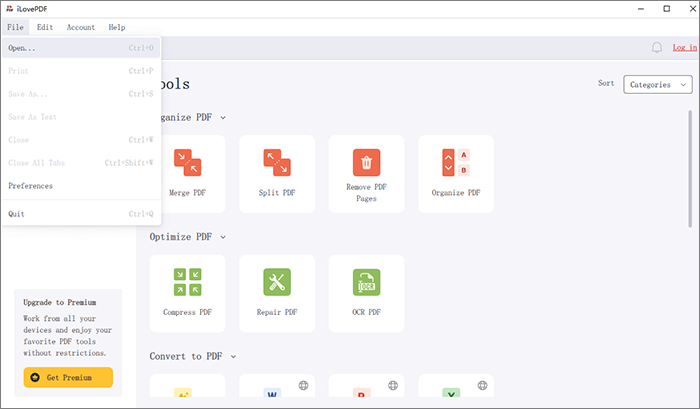Open the PowerPoint to PDF card

tap(366, 386)
